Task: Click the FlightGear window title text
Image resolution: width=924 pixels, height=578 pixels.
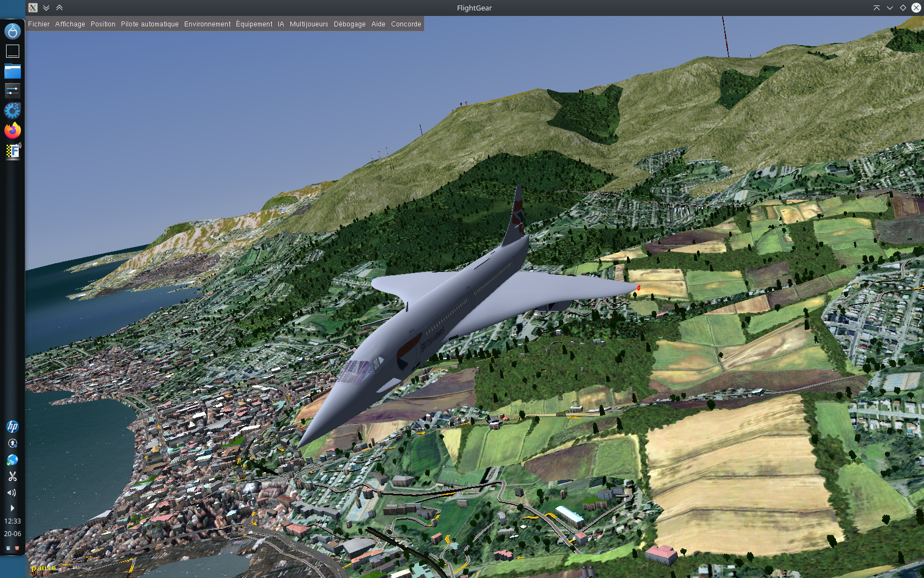Action: coord(474,8)
